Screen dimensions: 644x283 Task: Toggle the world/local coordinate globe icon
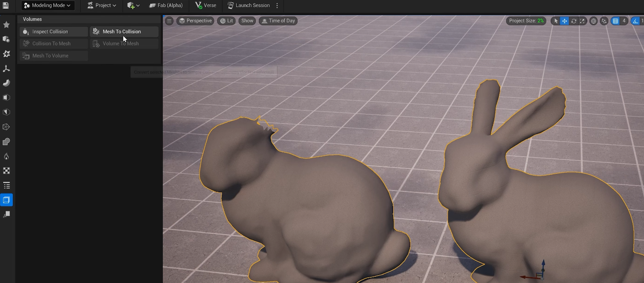click(x=593, y=21)
